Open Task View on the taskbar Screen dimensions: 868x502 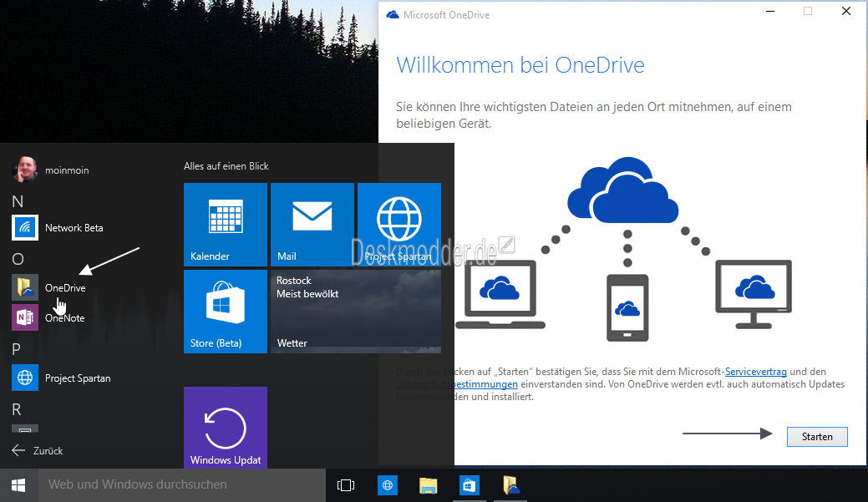click(345, 485)
